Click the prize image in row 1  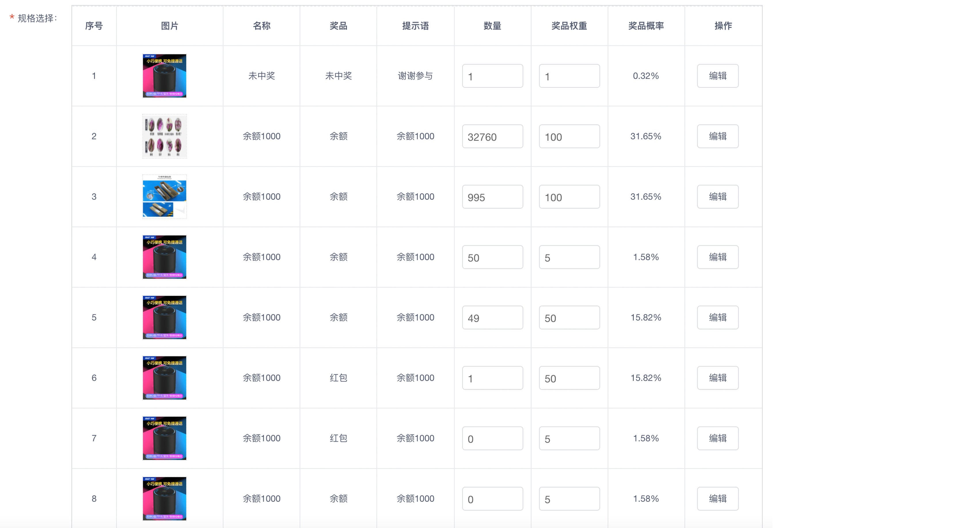(x=164, y=76)
